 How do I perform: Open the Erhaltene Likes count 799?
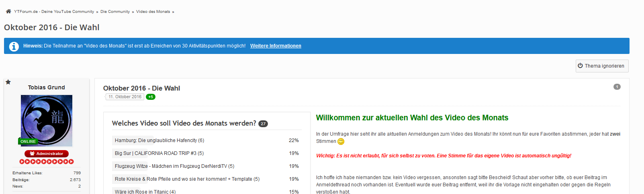[77, 173]
